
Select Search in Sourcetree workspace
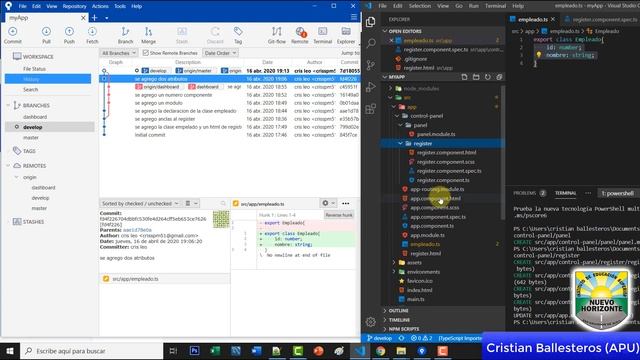point(30,89)
